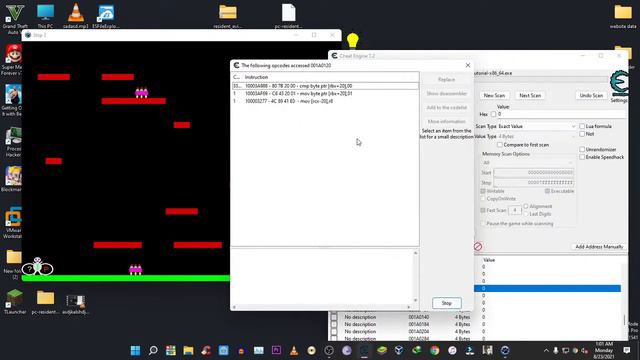The width and height of the screenshot is (640, 360).
Task: Click microphone icon in system tray
Action: tap(556, 350)
